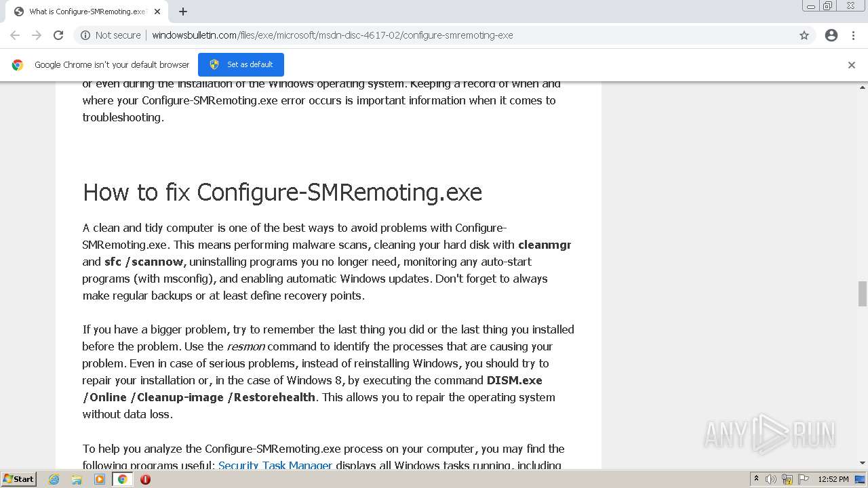
Task: Open a new browser tab
Action: tap(183, 12)
